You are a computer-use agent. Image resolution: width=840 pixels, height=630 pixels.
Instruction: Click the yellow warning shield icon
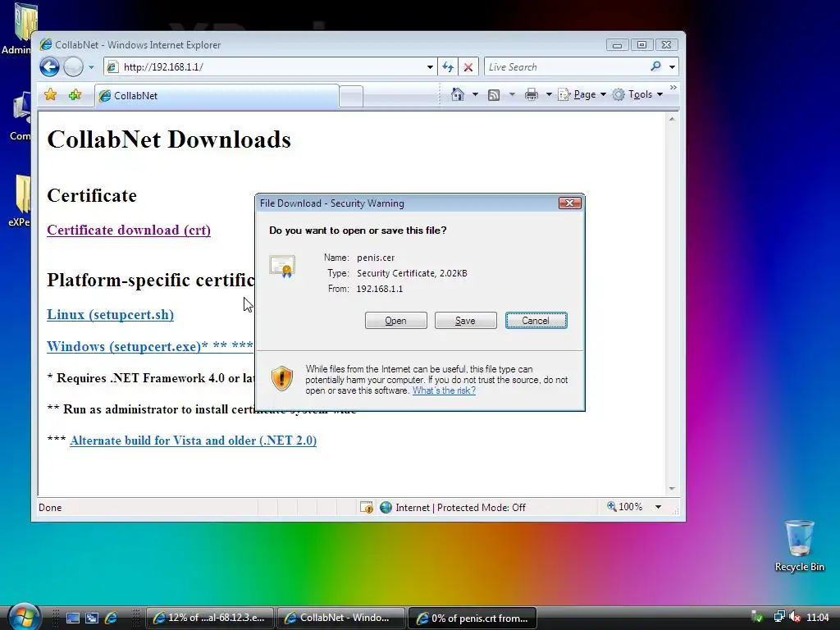click(282, 378)
